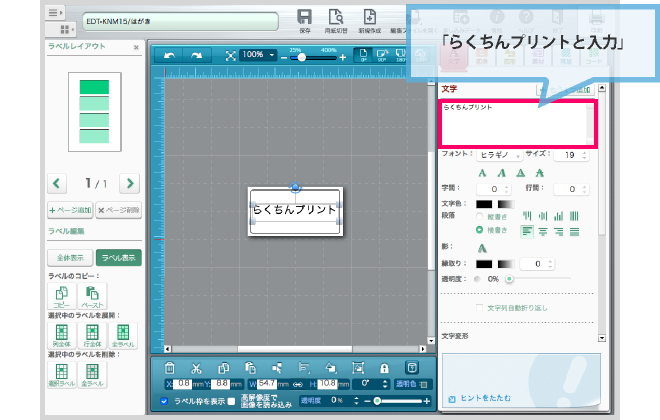Expand to all labels (全ラベル) under 展開
This screenshot has height=420, width=660.
click(123, 335)
